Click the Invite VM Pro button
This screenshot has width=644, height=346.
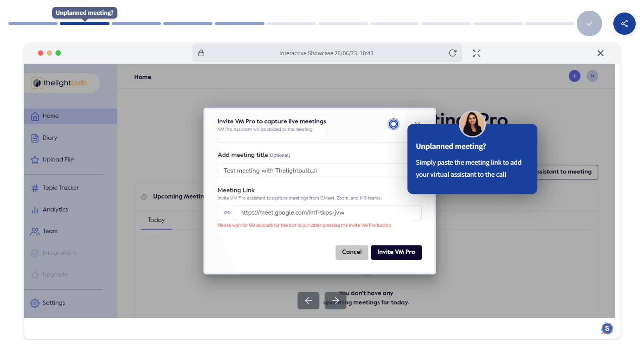pyautogui.click(x=396, y=252)
